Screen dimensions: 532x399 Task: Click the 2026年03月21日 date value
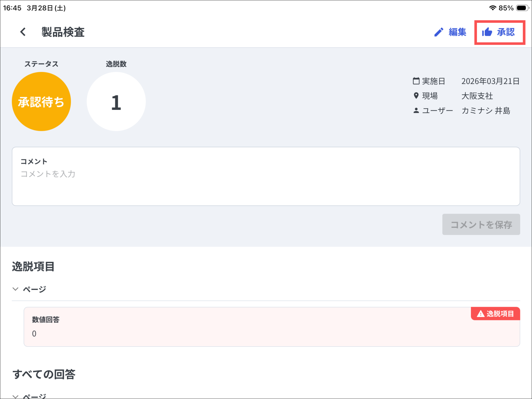point(490,81)
